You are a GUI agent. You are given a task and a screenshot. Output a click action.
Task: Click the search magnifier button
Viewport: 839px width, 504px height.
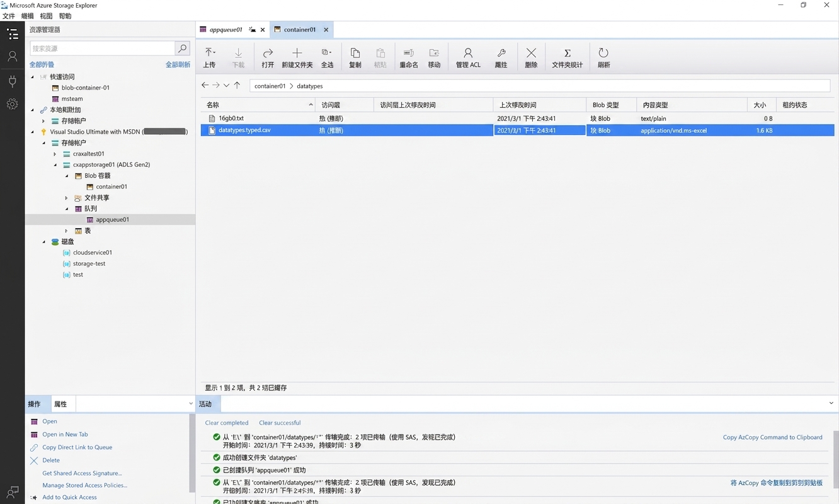pyautogui.click(x=182, y=48)
